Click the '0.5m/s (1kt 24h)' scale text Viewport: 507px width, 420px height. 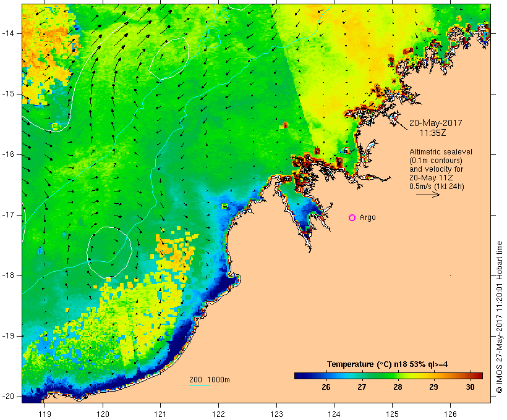coord(437,187)
